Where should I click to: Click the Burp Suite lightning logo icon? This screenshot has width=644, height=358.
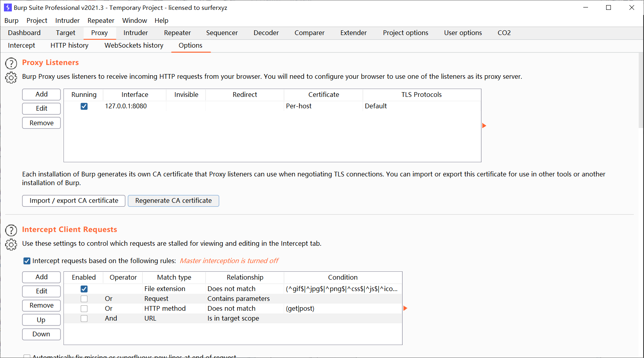point(7,7)
